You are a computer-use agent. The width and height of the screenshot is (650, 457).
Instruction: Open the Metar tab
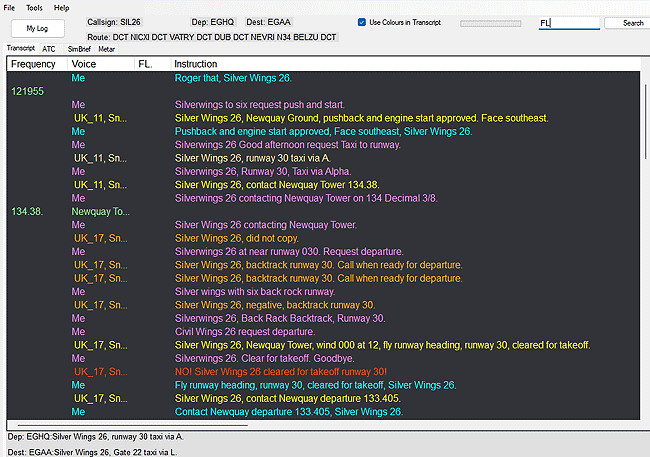(107, 48)
